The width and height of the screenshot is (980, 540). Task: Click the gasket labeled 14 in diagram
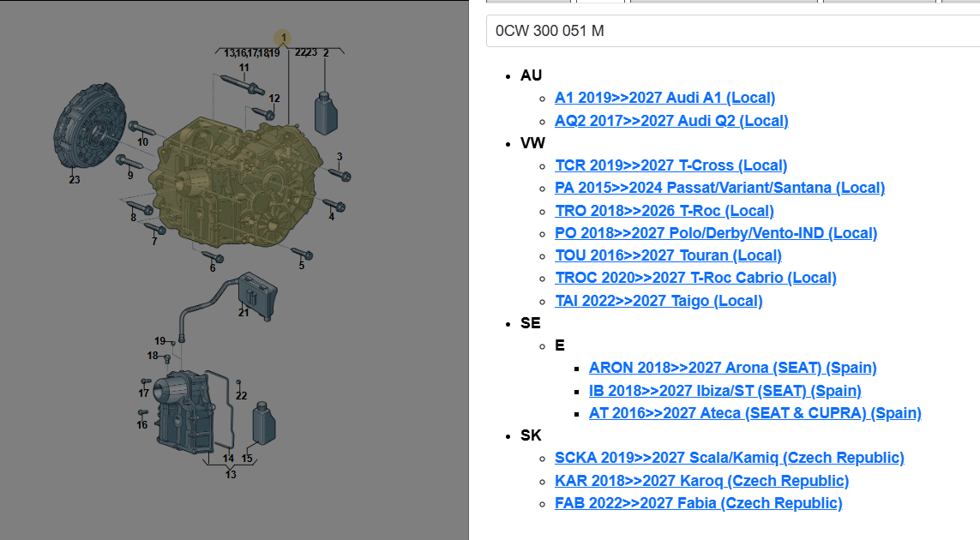click(220, 411)
